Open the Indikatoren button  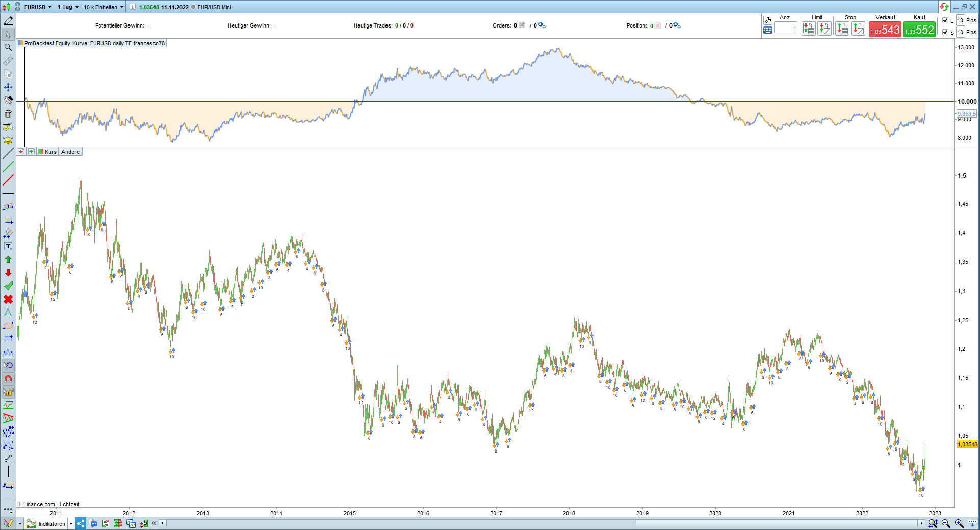(46, 523)
